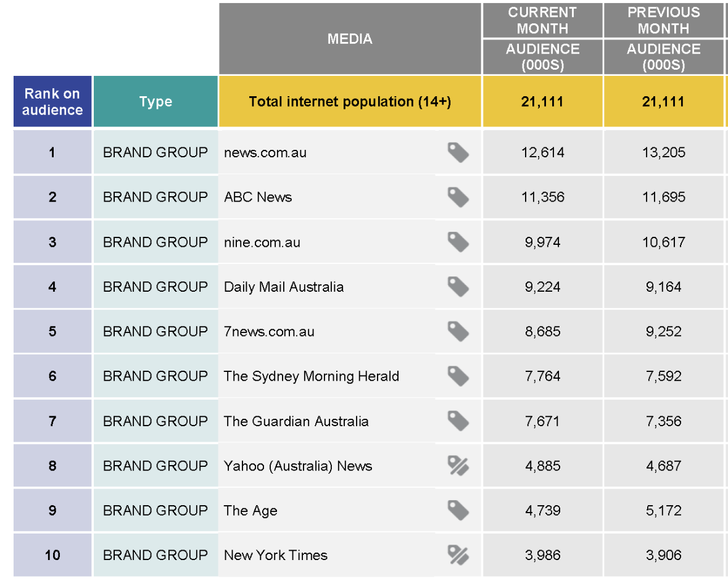Click 'The Sydney Morning Herald' media name

[x=311, y=376]
